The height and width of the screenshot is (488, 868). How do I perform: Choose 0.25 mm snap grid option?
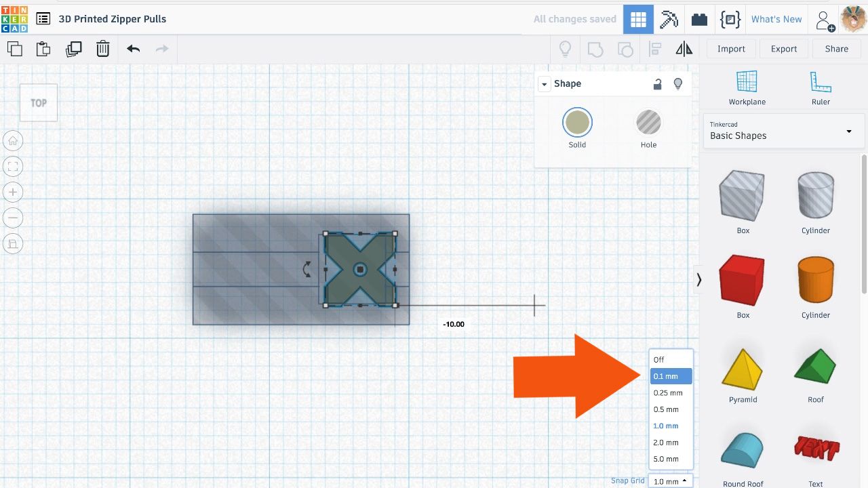coord(669,392)
